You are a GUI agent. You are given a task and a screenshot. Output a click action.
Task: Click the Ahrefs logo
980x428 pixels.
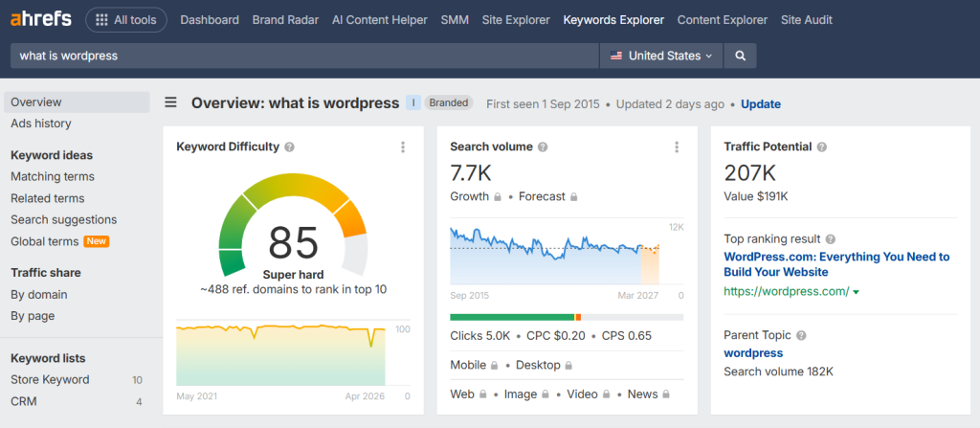[x=41, y=19]
